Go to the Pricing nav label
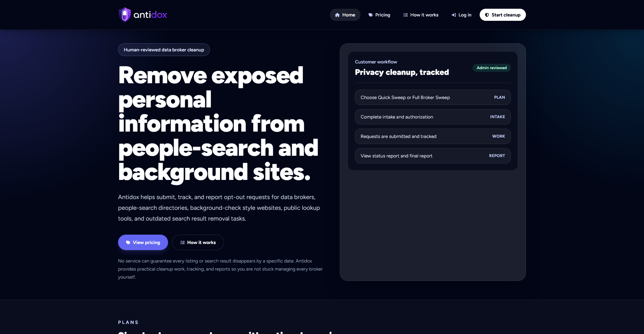This screenshot has height=334, width=644. point(383,15)
